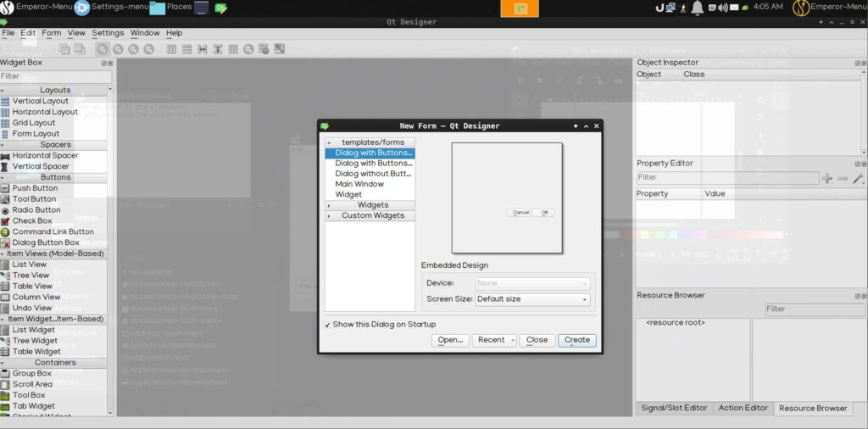Screen dimensions: 868x429
Task: Toggle Show this Dialog on Startup checkbox
Action: coord(328,325)
